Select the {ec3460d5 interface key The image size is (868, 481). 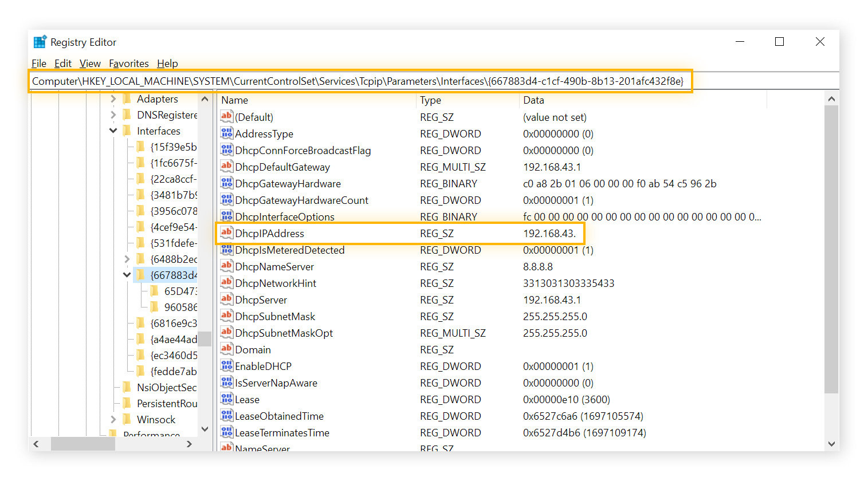(x=174, y=355)
